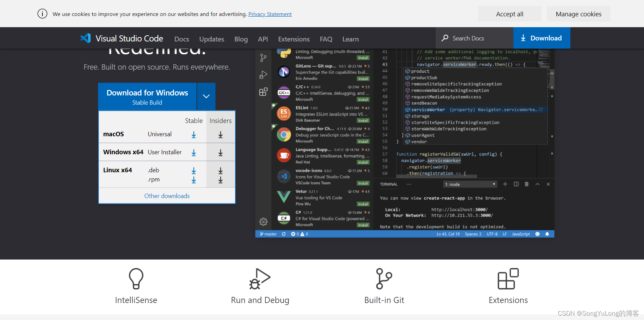Expand the download options chevron
This screenshot has height=320, width=644.
click(x=206, y=96)
